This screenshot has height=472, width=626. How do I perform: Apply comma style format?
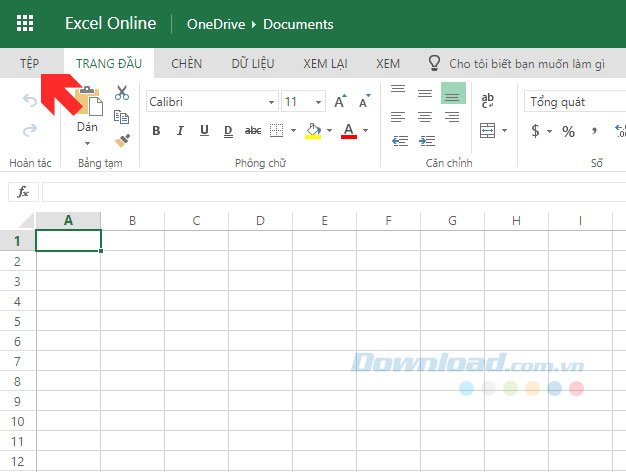594,130
